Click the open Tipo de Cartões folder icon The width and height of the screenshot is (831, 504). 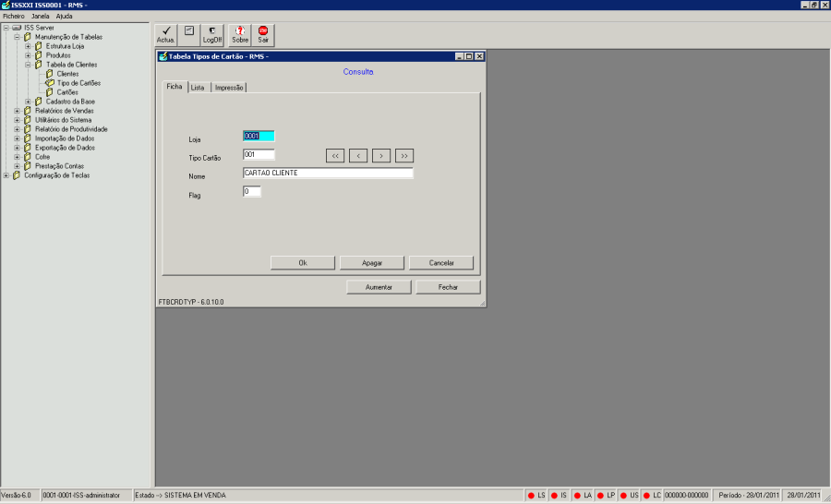point(50,83)
